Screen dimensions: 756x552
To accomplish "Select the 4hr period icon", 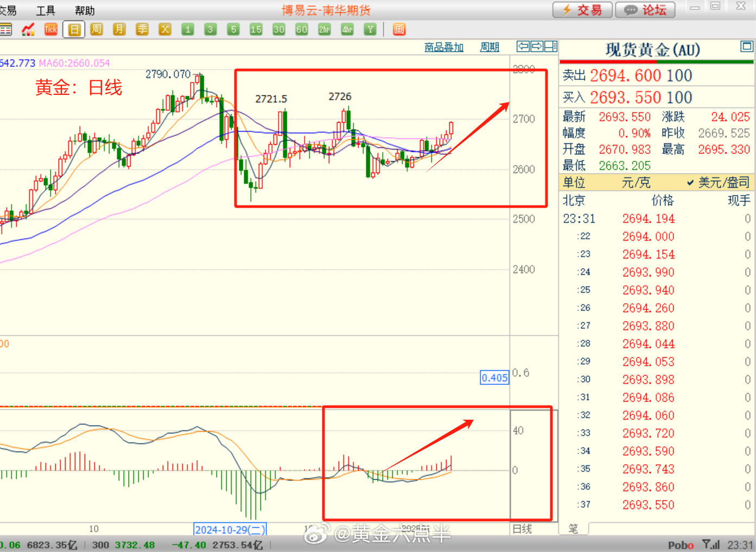I will (x=347, y=29).
